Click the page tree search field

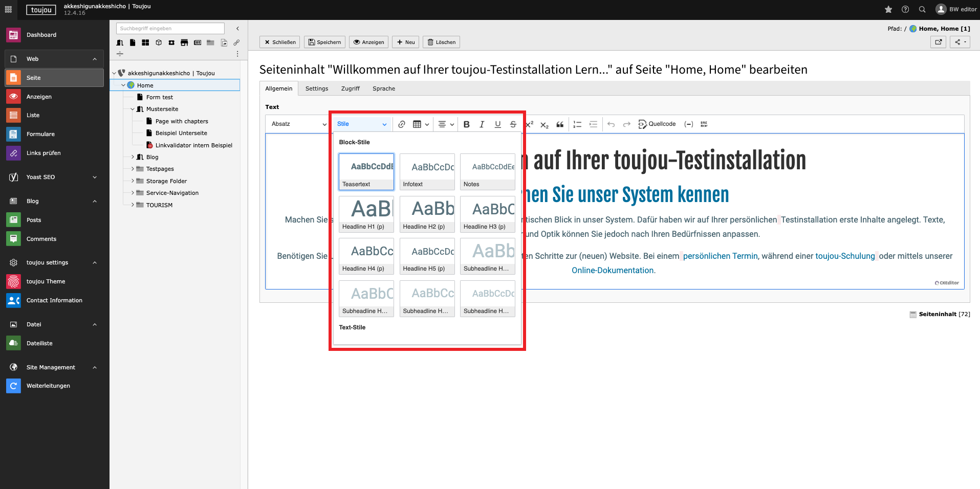[170, 29]
